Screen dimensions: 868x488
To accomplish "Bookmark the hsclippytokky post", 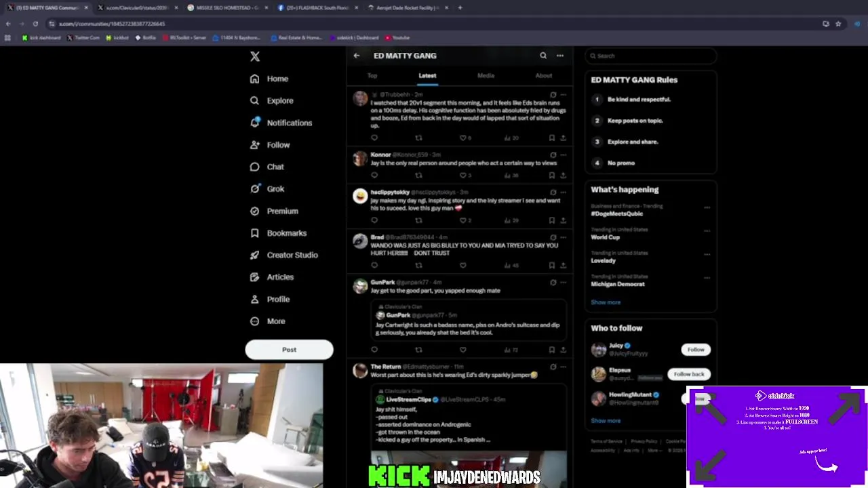I will (552, 220).
